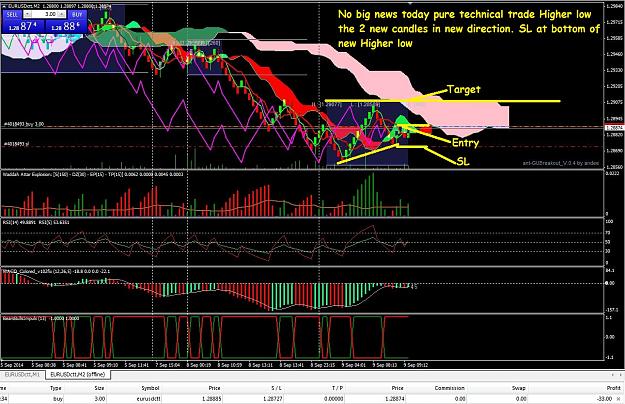Select the take profit cell 0.00000
Viewport: 625px width, 404px height.
pyautogui.click(x=334, y=398)
